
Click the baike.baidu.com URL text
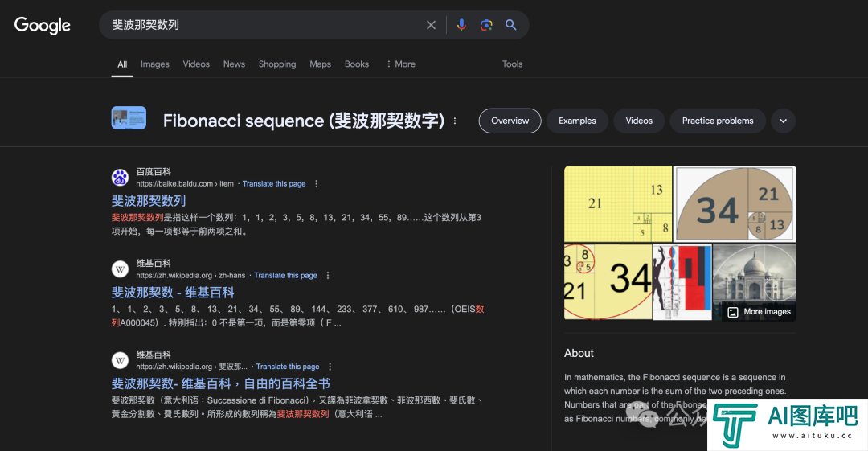pyautogui.click(x=185, y=184)
